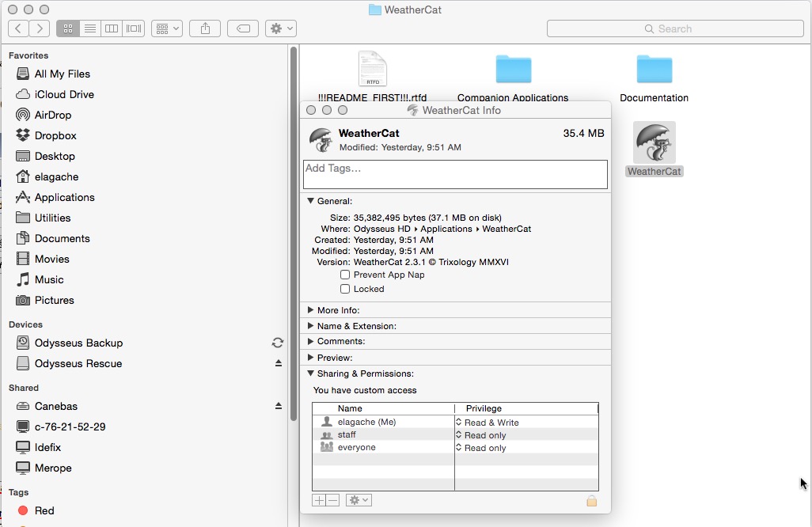This screenshot has height=527, width=812.
Task: Open AirDrop in sidebar
Action: point(53,115)
